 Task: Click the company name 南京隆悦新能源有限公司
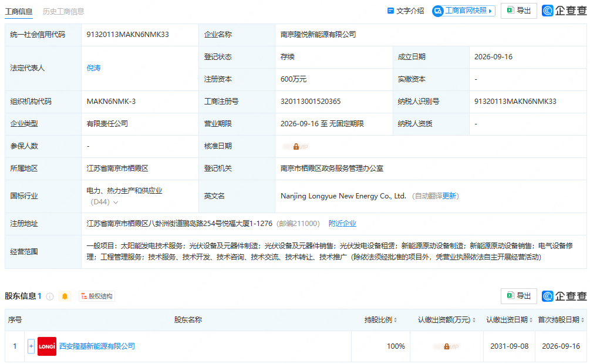pyautogui.click(x=318, y=35)
